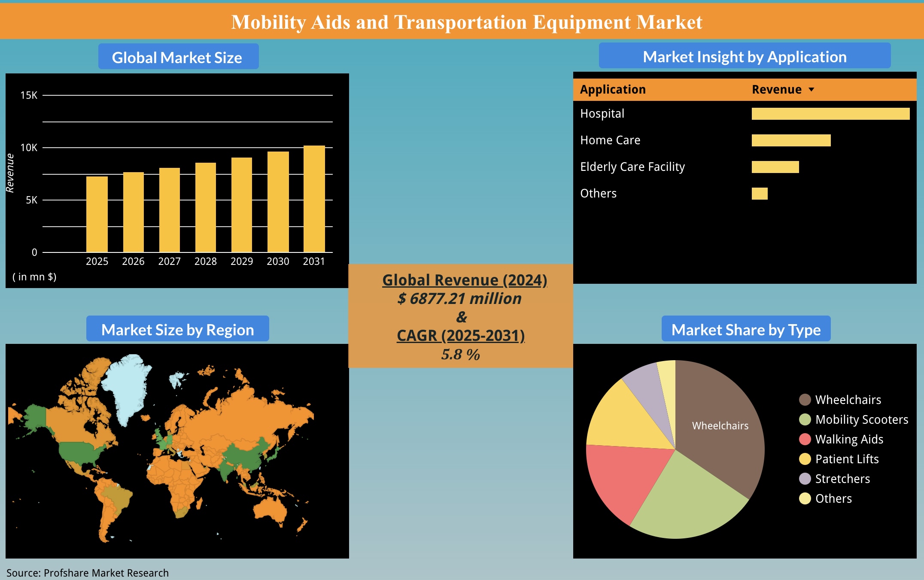Click the Patient Lifts legend label
This screenshot has height=580, width=924.
pos(847,459)
